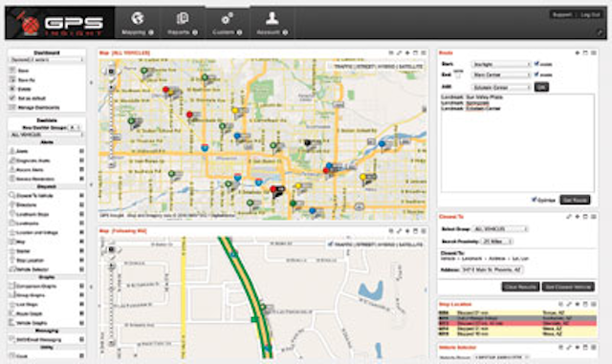The height and width of the screenshot is (364, 612).
Task: Toggle the traffic checkbox on the Following map
Action: (x=331, y=245)
